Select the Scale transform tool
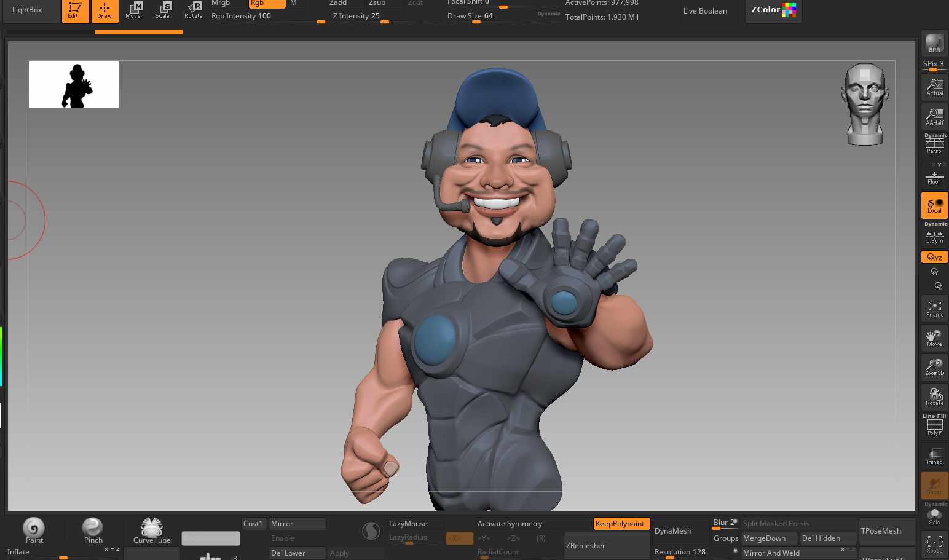This screenshot has height=560, width=949. click(x=163, y=10)
